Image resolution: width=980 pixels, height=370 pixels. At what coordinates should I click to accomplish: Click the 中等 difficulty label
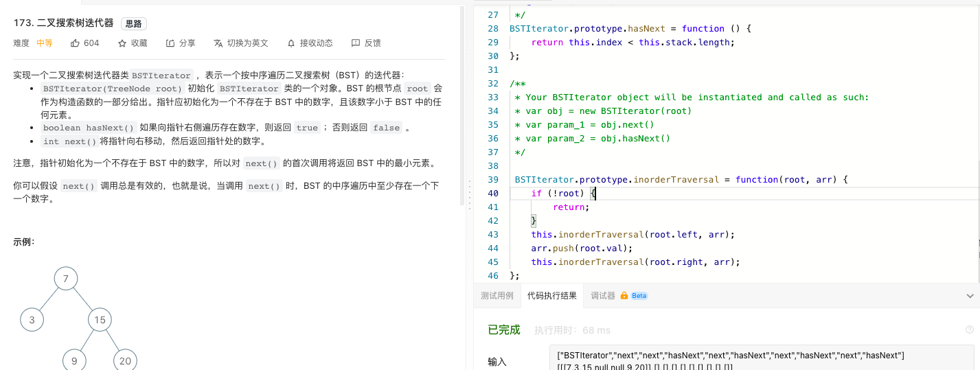(45, 43)
